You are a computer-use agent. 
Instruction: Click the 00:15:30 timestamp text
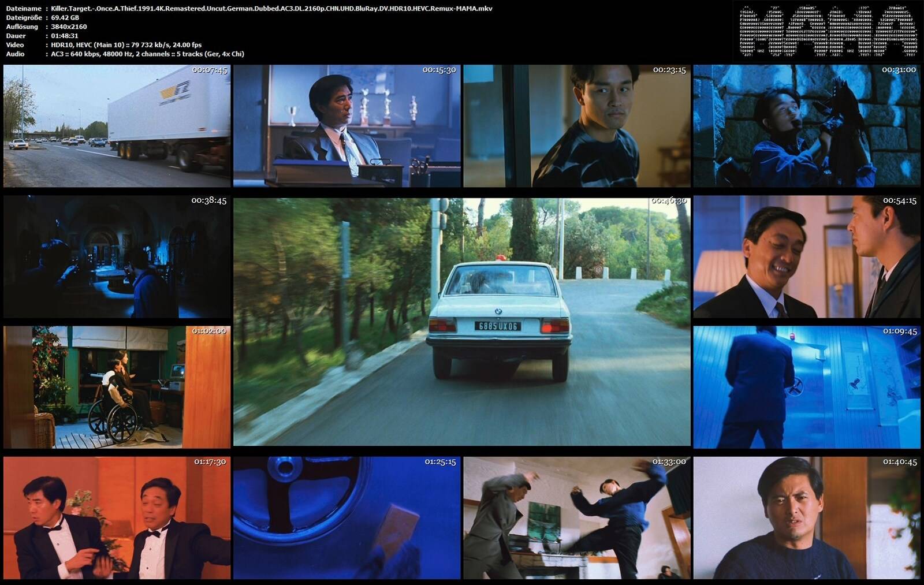tap(439, 70)
